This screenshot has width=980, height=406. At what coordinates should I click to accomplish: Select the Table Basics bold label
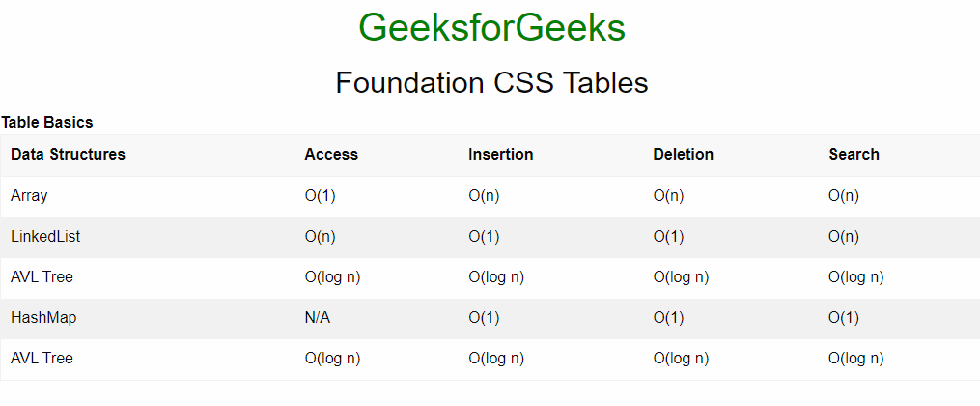coord(47,123)
